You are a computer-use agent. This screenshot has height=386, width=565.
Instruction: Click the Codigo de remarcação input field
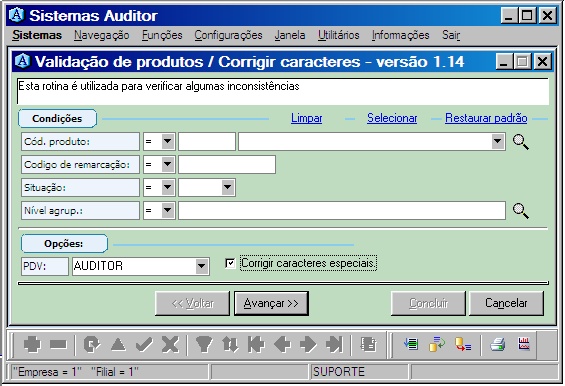click(227, 165)
